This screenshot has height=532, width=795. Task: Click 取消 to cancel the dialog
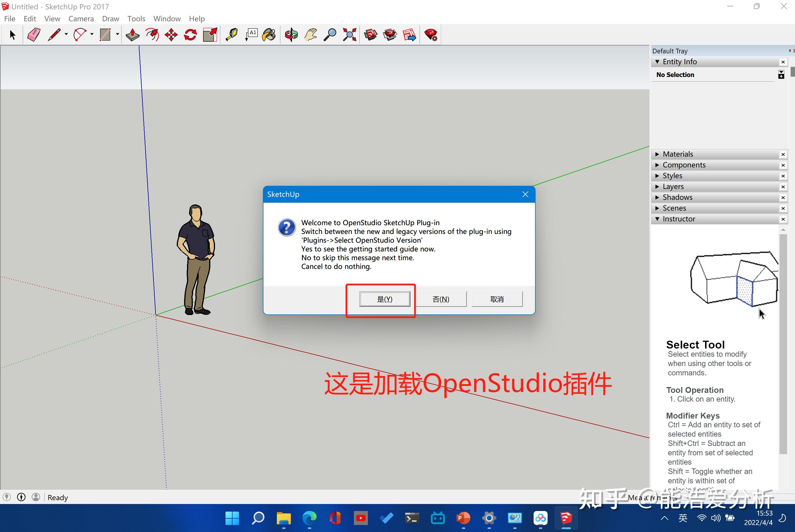point(497,299)
